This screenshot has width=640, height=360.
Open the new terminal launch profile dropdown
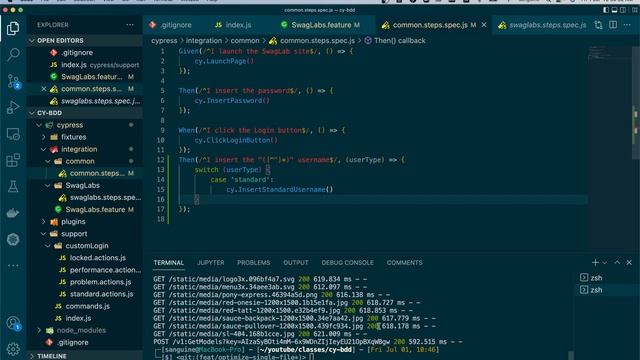(605, 262)
